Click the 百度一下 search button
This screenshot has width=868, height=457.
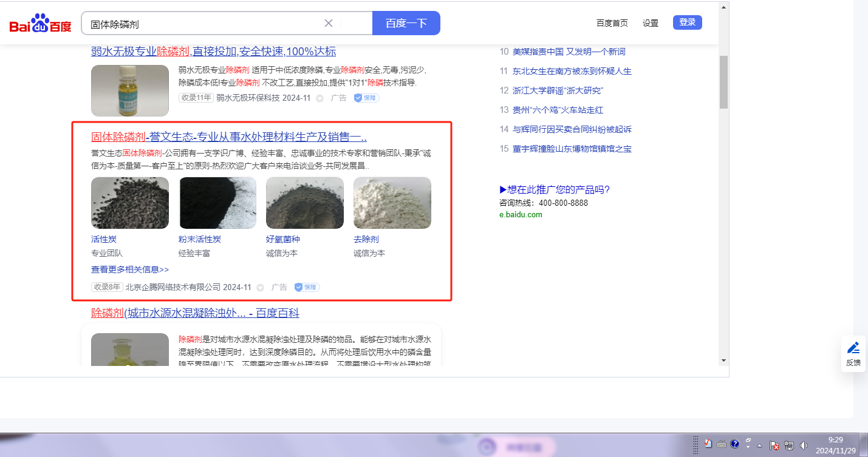[x=406, y=23]
